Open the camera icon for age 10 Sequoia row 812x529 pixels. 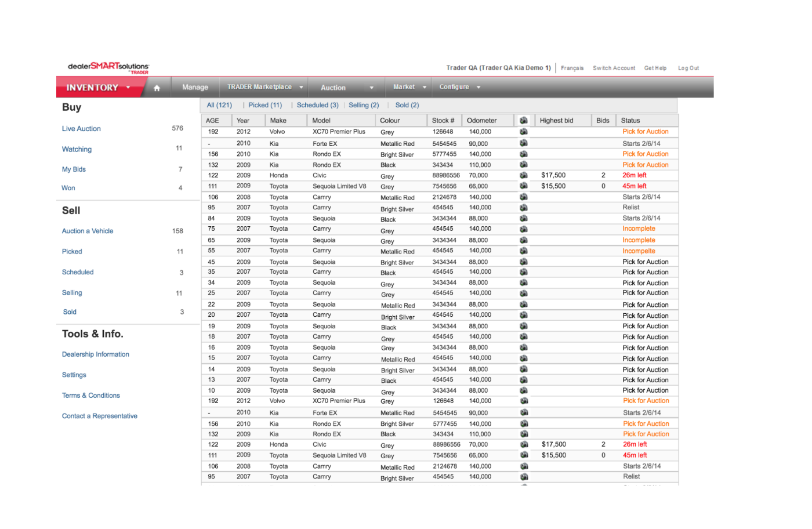tap(524, 390)
